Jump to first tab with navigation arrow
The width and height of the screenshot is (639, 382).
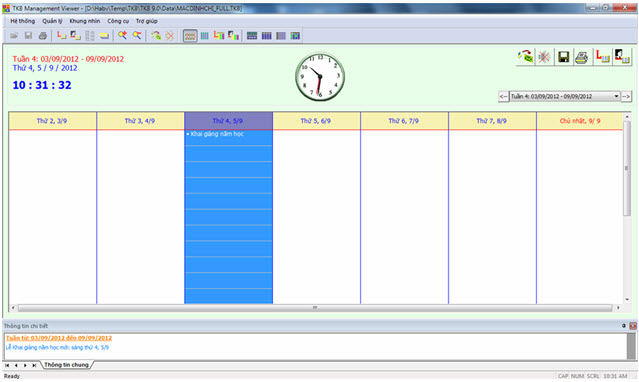(x=7, y=365)
